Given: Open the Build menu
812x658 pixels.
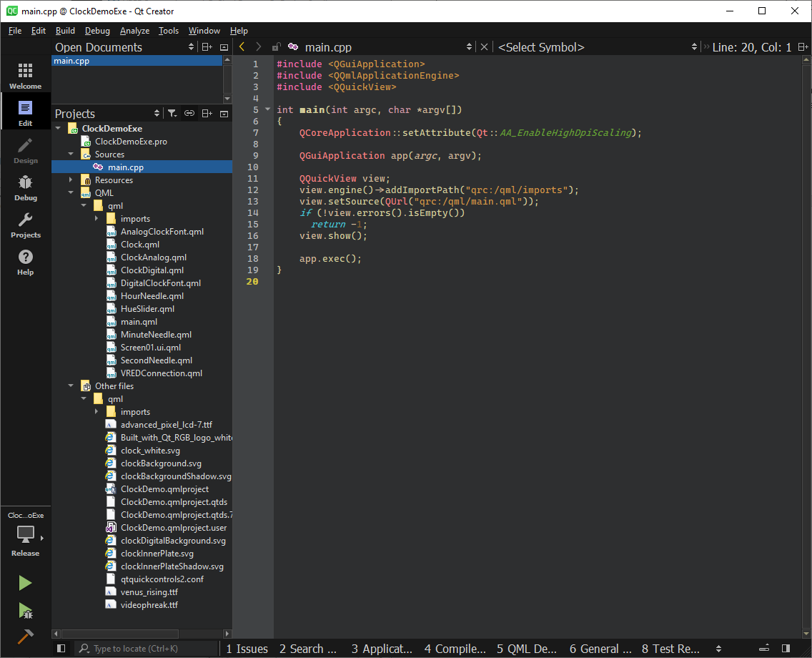Looking at the screenshot, I should click(x=65, y=31).
